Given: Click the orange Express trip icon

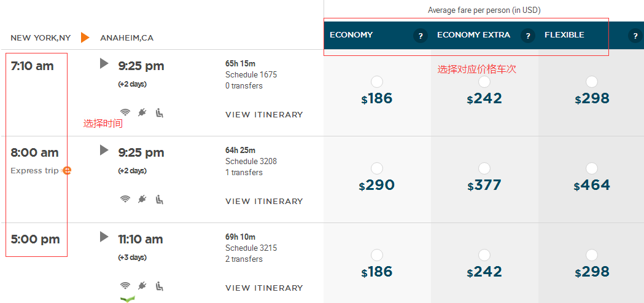Looking at the screenshot, I should (66, 170).
